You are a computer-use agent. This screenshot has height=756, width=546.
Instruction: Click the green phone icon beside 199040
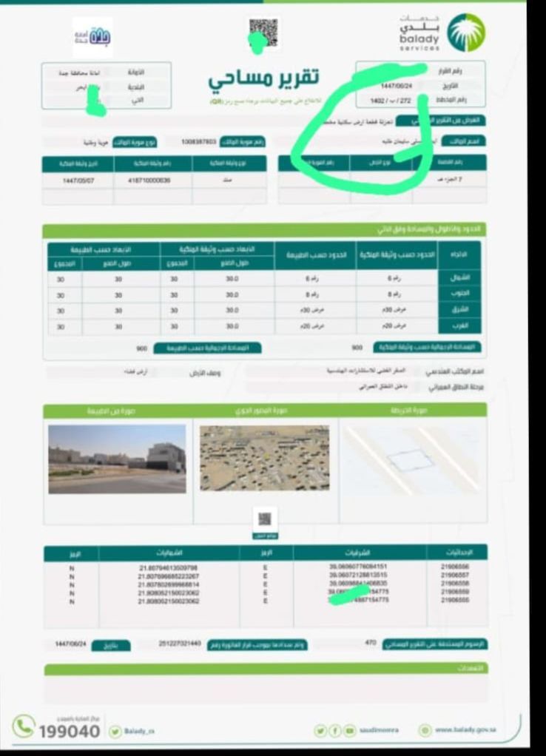click(x=24, y=726)
